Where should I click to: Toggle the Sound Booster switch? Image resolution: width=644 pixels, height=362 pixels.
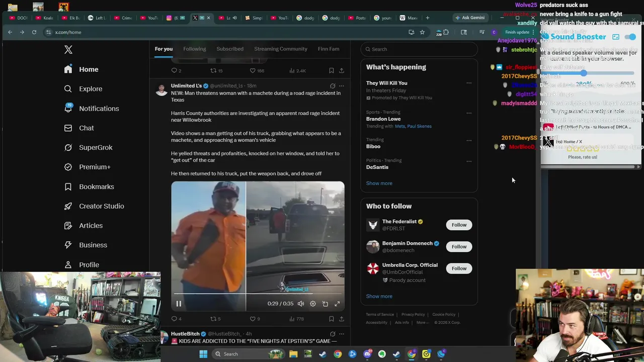click(630, 37)
